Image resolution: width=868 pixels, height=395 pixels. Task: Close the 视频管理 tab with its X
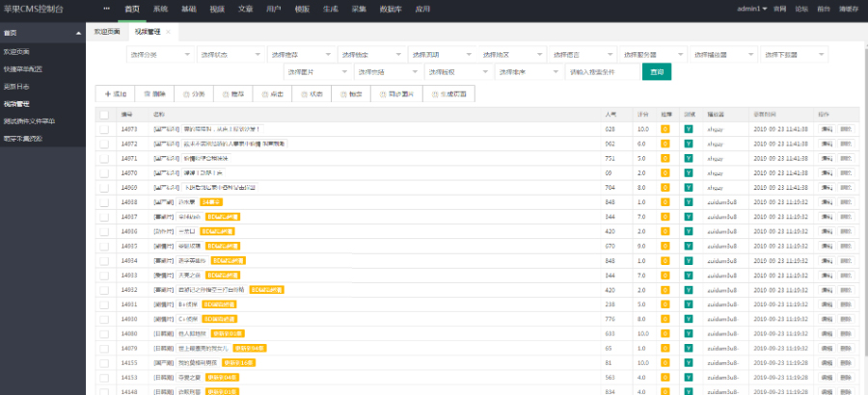(168, 32)
